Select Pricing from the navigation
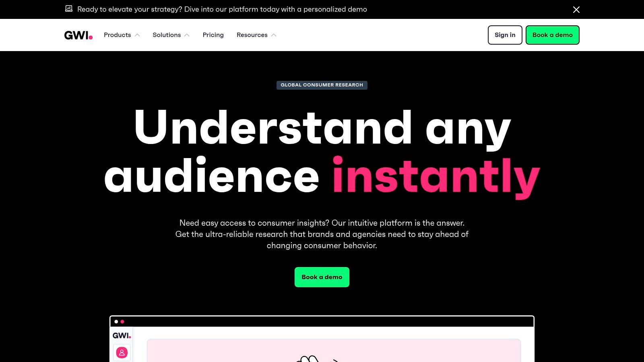This screenshot has width=644, height=362. coord(213,35)
